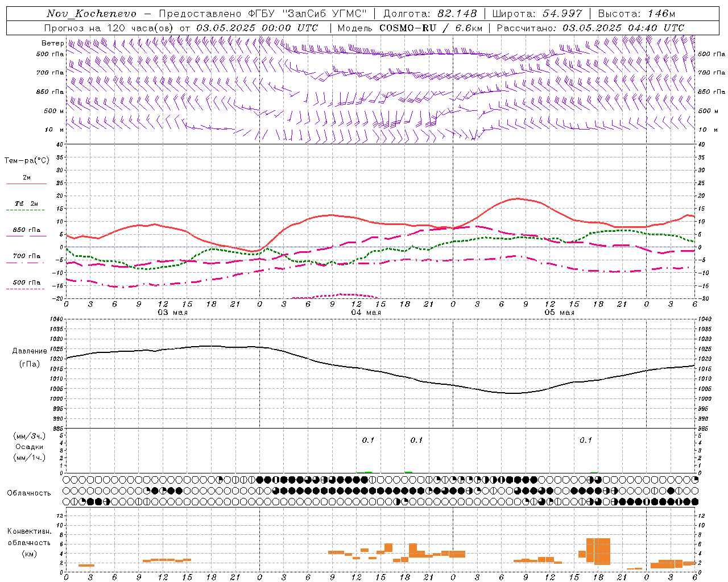Click the 'Ветер' wind panel label
728x582 pixels.
pos(53,43)
